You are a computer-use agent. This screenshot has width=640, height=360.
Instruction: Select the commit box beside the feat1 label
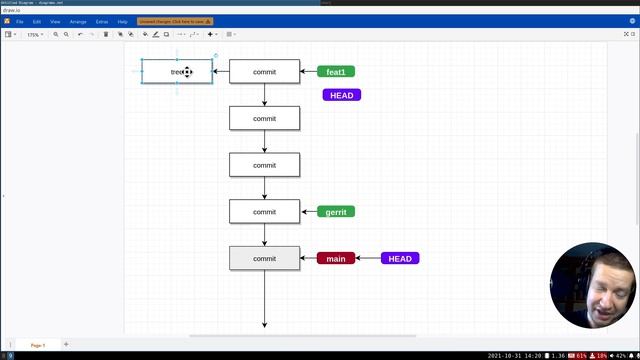(x=264, y=71)
